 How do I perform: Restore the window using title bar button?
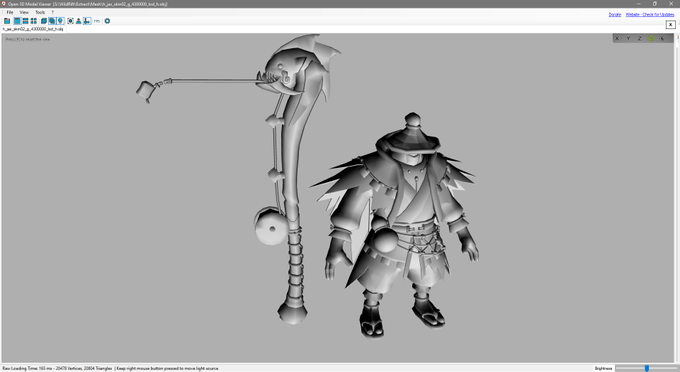(654, 3)
